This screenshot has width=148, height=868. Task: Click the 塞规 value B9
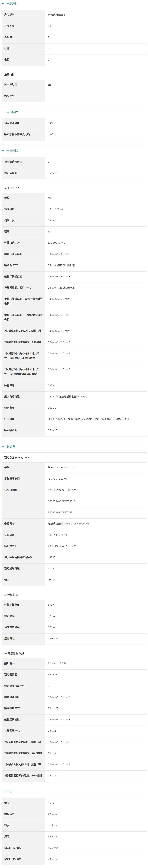(49, 232)
